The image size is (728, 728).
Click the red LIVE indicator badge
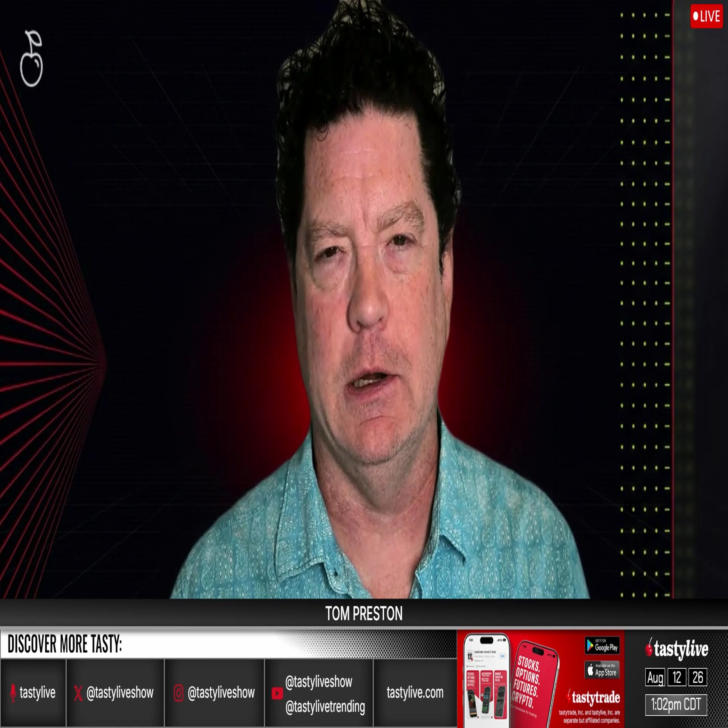pyautogui.click(x=706, y=17)
